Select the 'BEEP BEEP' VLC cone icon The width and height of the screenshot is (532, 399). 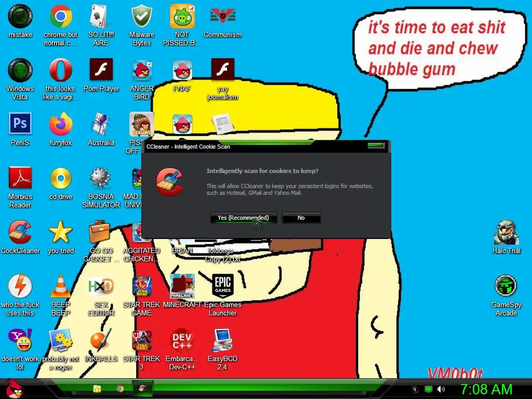coord(61,295)
